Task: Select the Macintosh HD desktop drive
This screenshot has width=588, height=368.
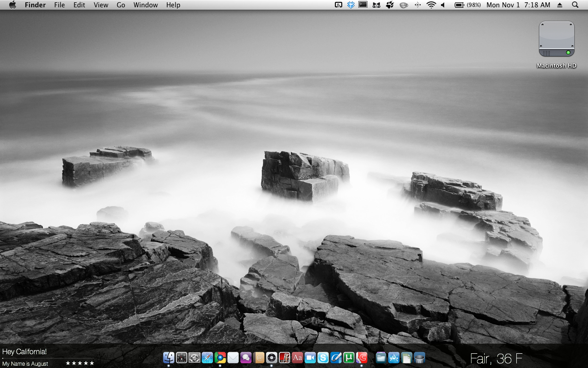Action: [x=556, y=39]
